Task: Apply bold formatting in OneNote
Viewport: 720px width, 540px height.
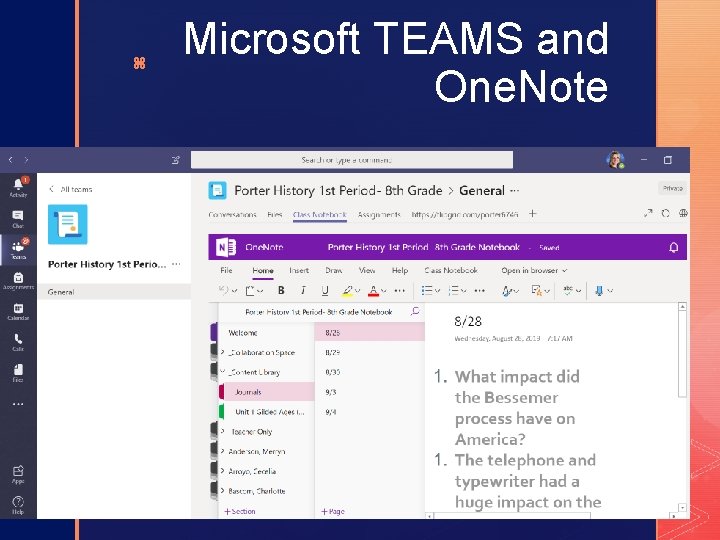Action: coord(281,290)
